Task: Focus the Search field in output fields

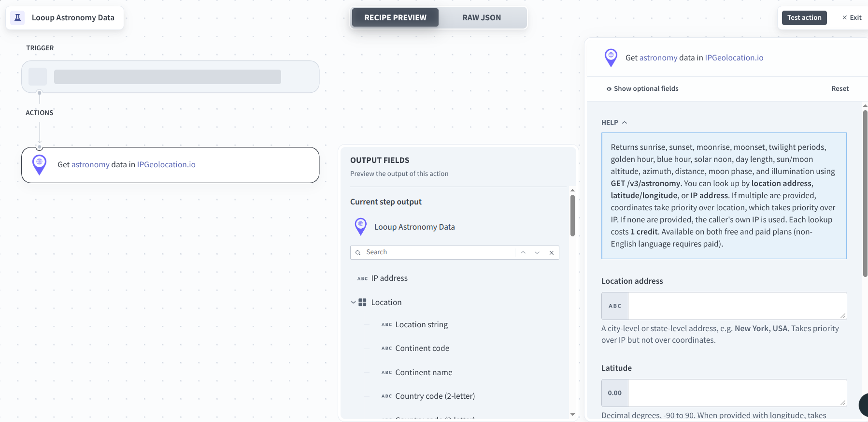Action: [440, 253]
